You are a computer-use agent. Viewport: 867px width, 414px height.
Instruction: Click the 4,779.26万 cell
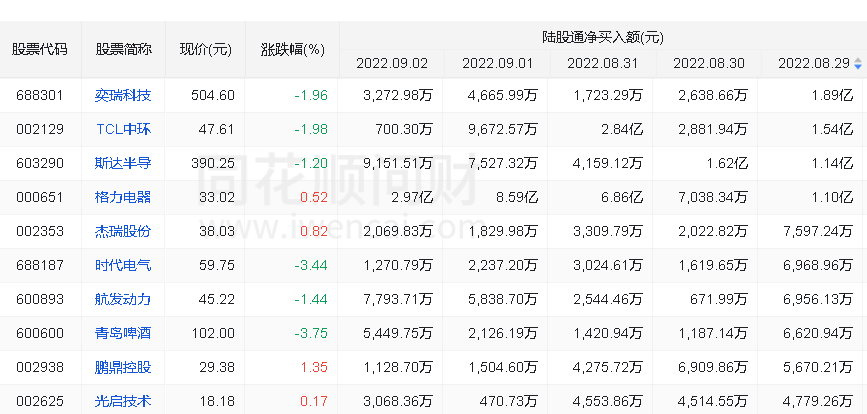click(x=818, y=401)
